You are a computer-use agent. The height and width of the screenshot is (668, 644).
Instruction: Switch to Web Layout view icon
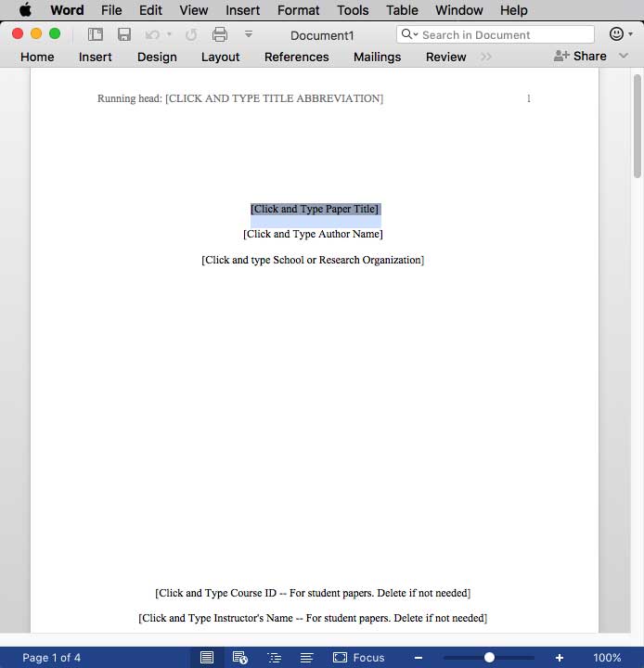pos(240,657)
